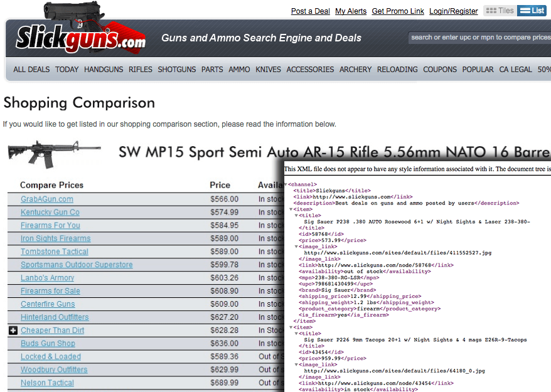
Task: Collapse the Sig Sauer P238 title node
Action: tap(296, 215)
